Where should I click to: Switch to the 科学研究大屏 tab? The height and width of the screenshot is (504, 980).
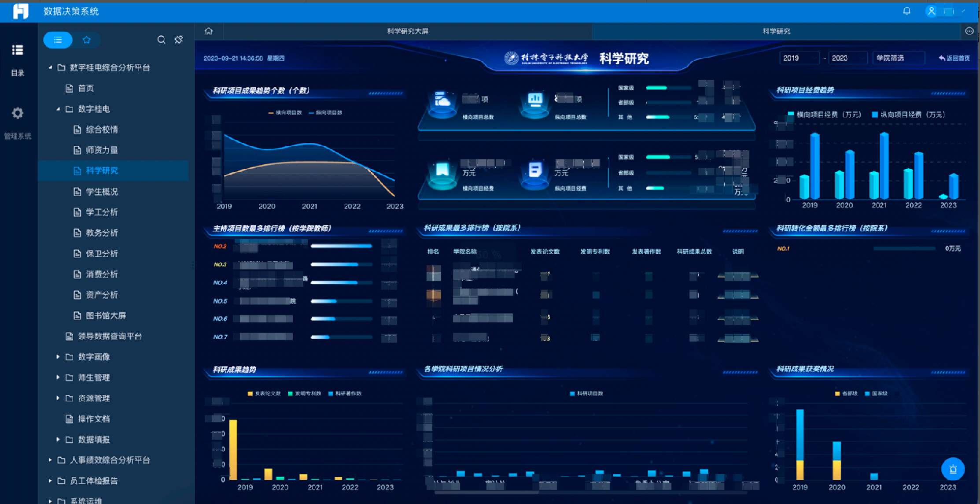[407, 31]
